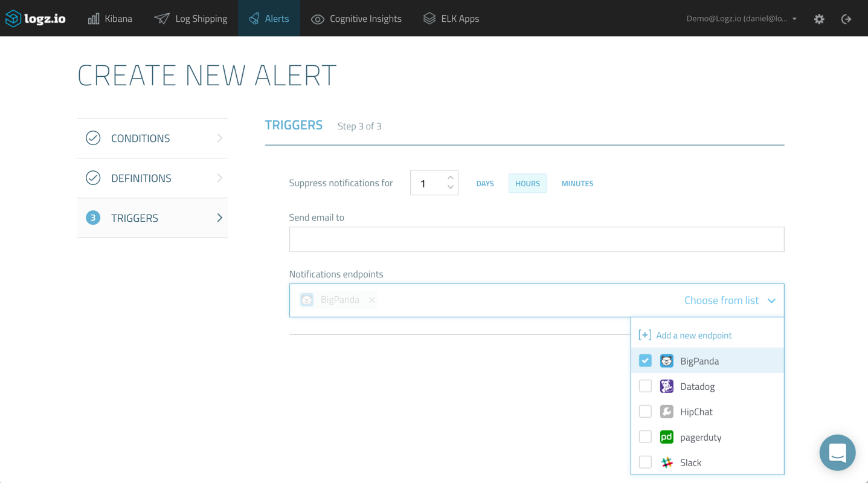Open the Kibana tab
868x483 pixels.
[110, 19]
